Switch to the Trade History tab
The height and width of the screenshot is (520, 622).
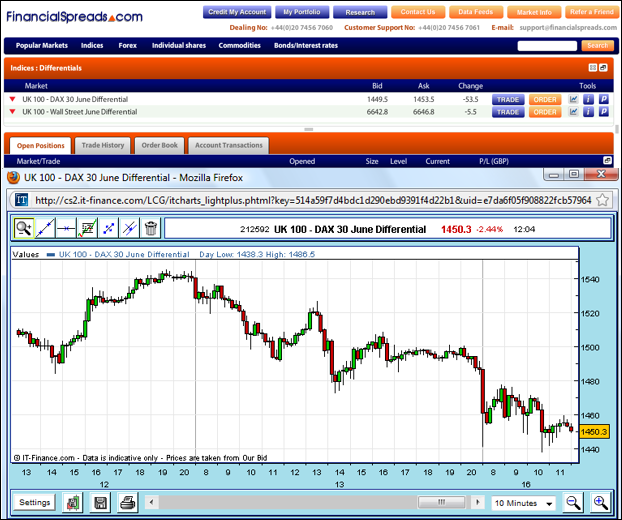click(x=103, y=146)
